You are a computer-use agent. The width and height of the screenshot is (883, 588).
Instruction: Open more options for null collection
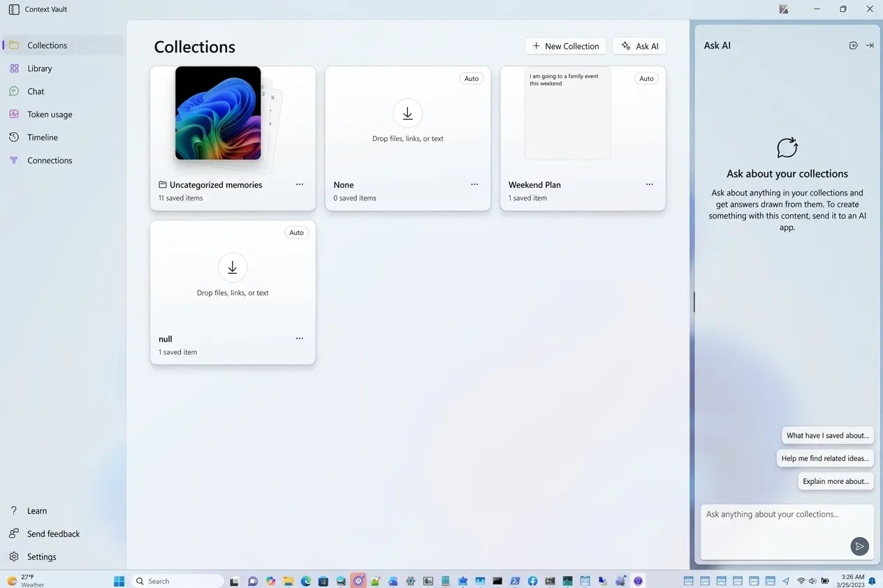[x=300, y=339]
